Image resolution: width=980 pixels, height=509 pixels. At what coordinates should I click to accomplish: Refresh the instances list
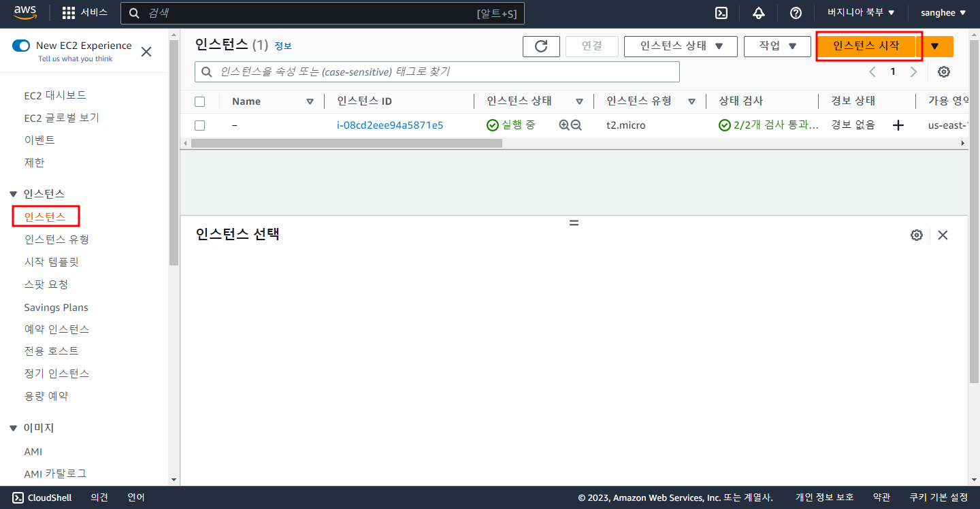click(541, 46)
